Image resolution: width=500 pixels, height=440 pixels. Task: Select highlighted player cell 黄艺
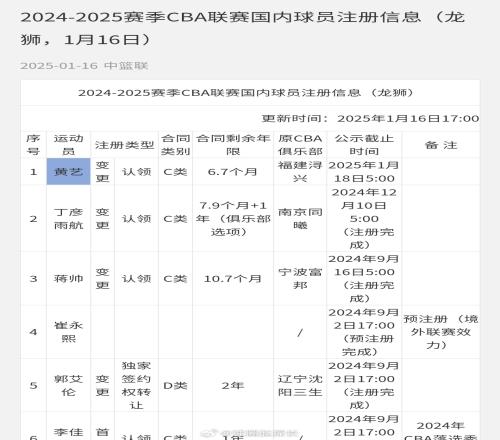click(x=68, y=171)
